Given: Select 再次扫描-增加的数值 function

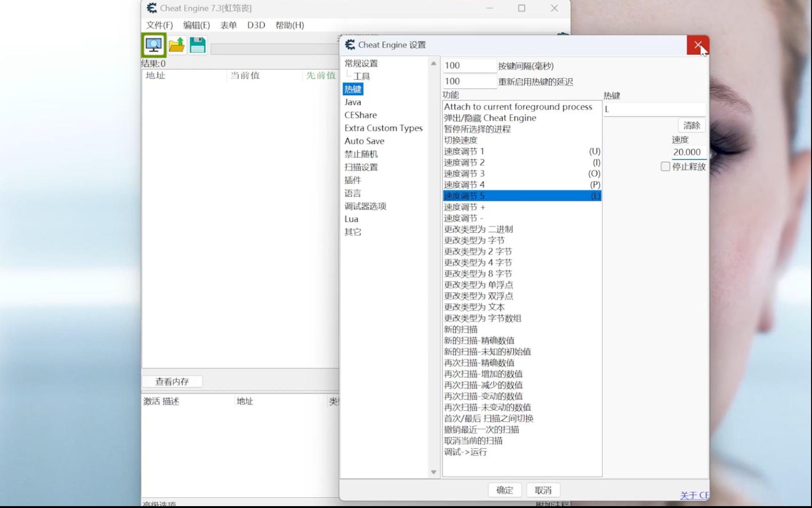Looking at the screenshot, I should coord(522,374).
